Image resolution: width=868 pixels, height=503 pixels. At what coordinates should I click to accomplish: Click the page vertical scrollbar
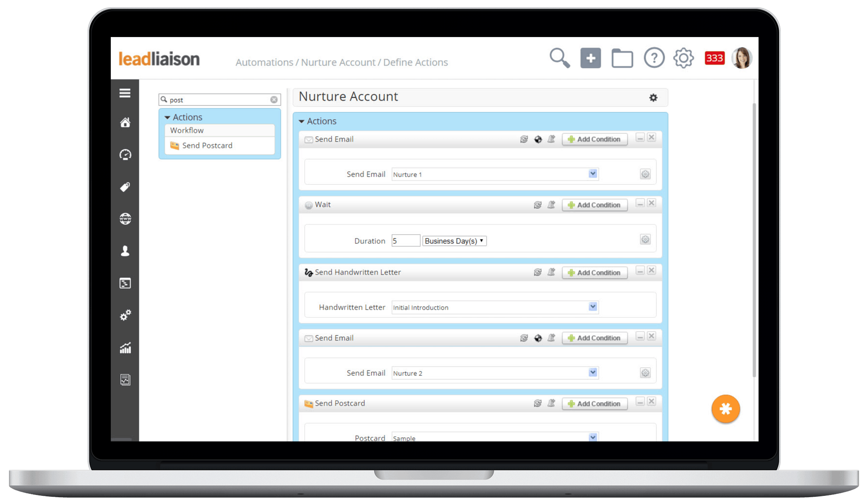755,240
